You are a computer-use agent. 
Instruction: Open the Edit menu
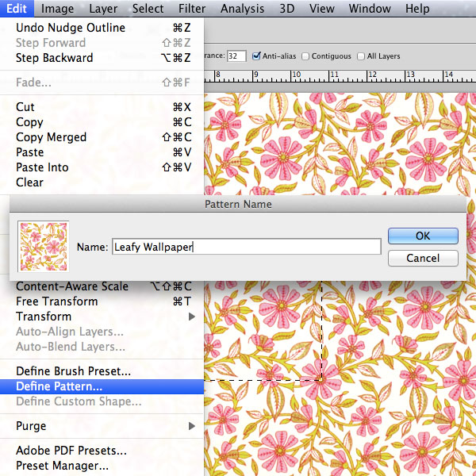(17, 9)
